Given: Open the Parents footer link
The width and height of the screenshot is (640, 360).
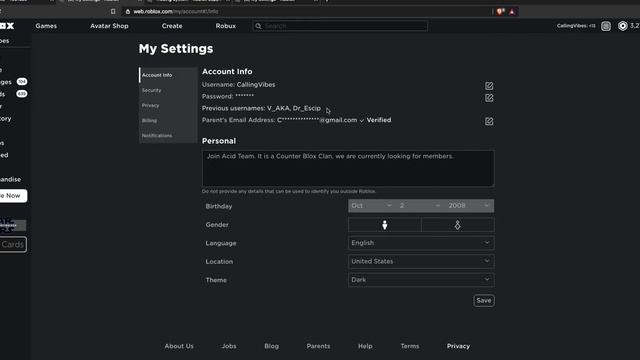Looking at the screenshot, I should coord(318,346).
